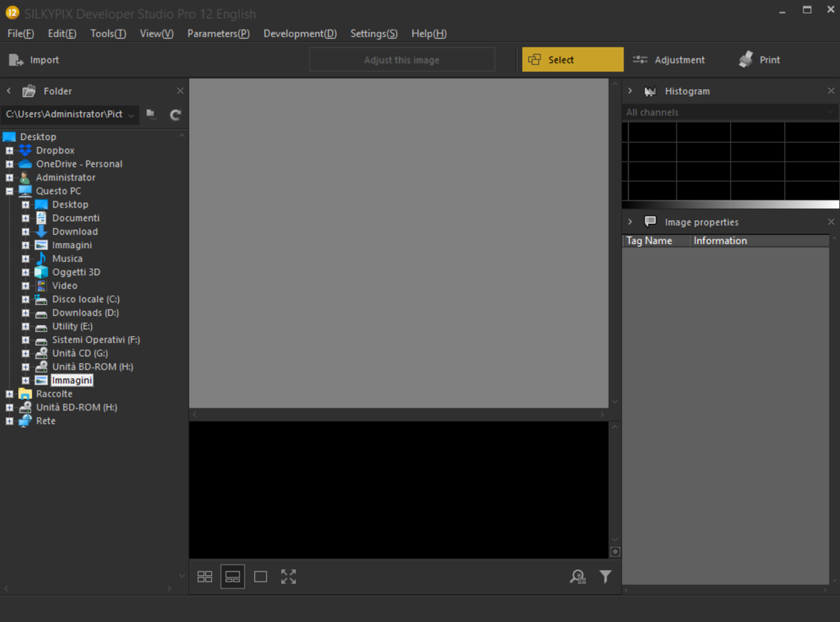Switch to combination view mode
This screenshot has height=622, width=840.
point(233,576)
